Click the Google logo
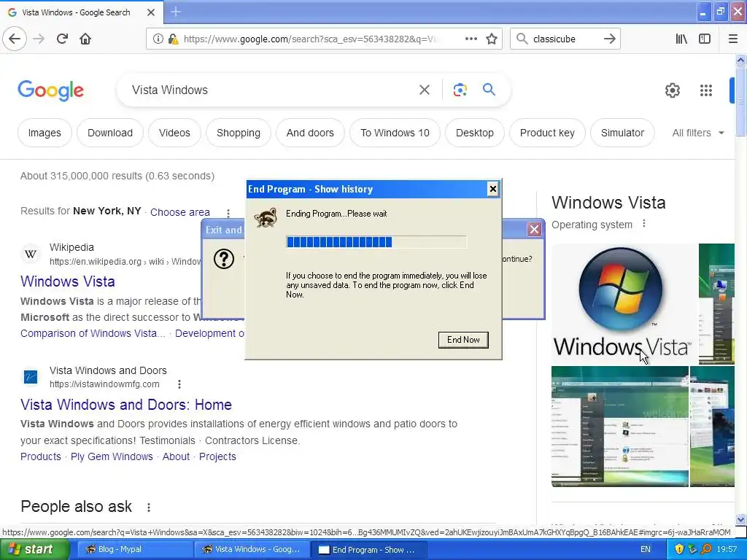747x560 pixels. click(50, 90)
